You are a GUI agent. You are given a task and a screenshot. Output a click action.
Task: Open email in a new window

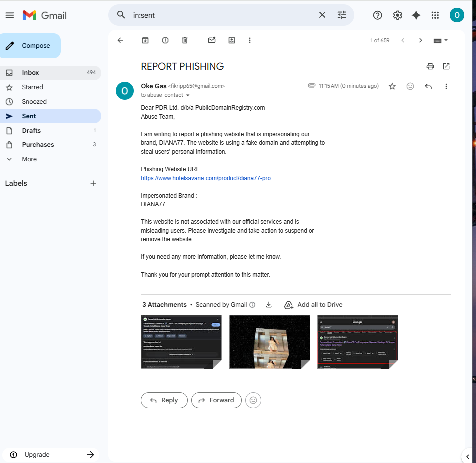(x=446, y=66)
